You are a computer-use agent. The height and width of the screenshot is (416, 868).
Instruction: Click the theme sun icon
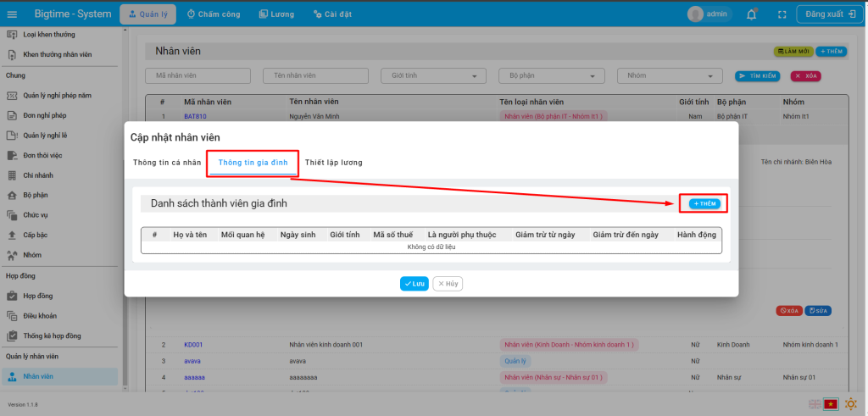click(850, 404)
